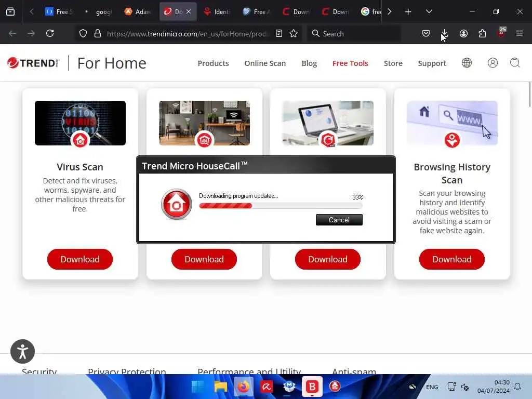The width and height of the screenshot is (532, 399).
Task: Click the Trend Micro logo
Action: (x=33, y=63)
